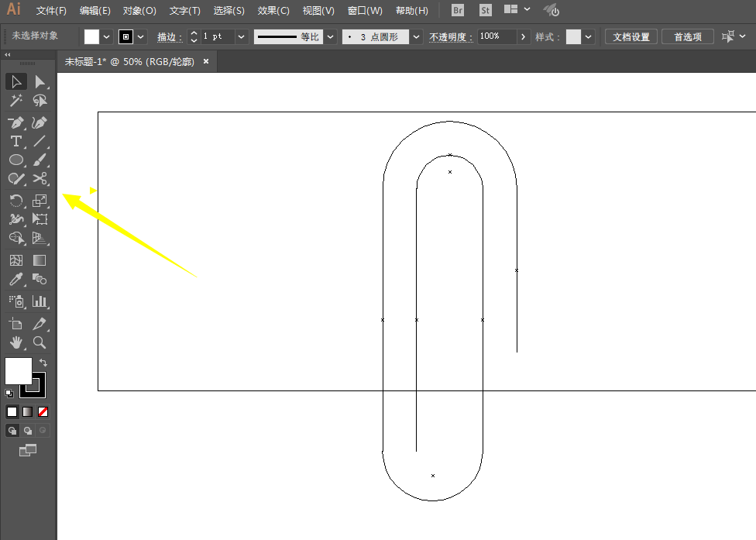This screenshot has height=540, width=756.
Task: Open the variable width profile dropdown
Action: tap(330, 36)
